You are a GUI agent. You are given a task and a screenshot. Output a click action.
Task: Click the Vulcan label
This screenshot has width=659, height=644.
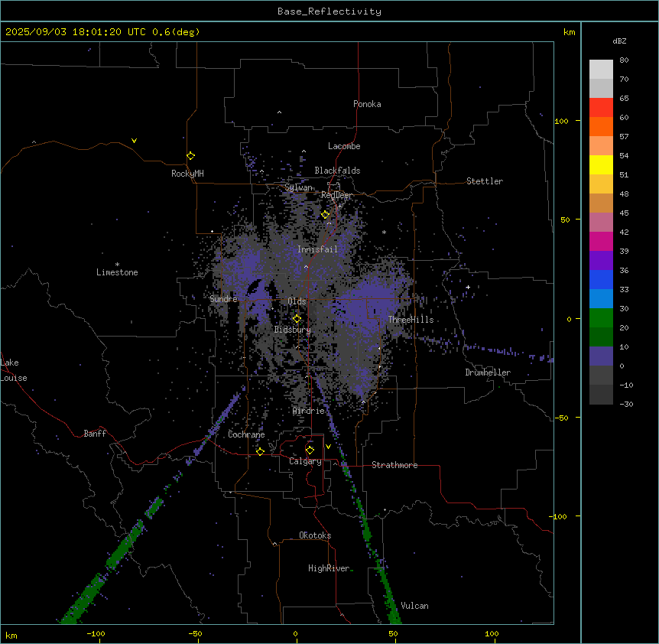tap(414, 606)
